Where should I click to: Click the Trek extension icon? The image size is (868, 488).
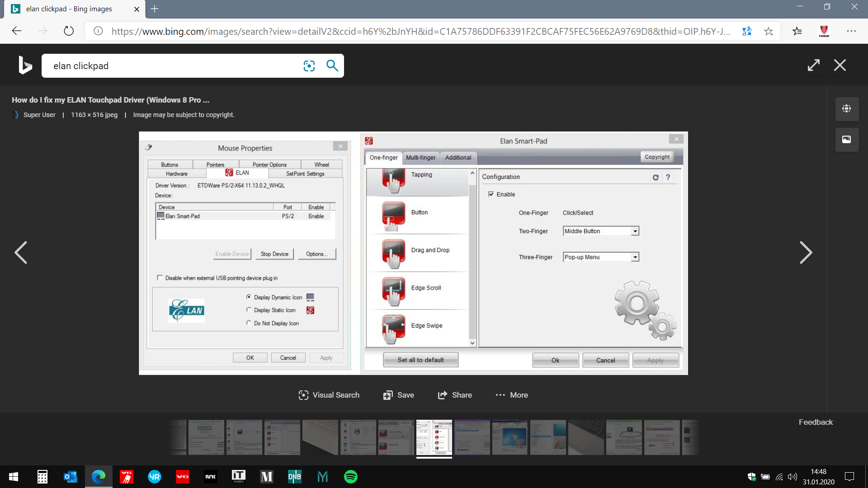pyautogui.click(x=824, y=31)
